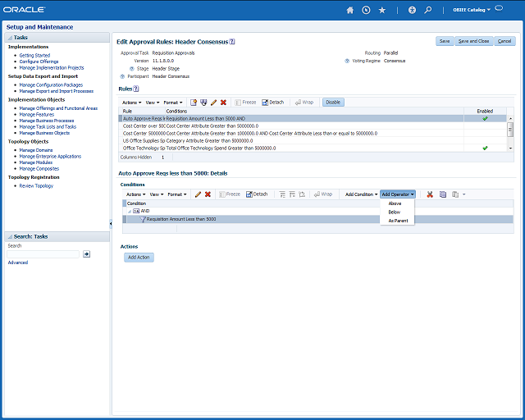
Task: Delete selected rule with the Rules red X
Action: click(x=223, y=103)
